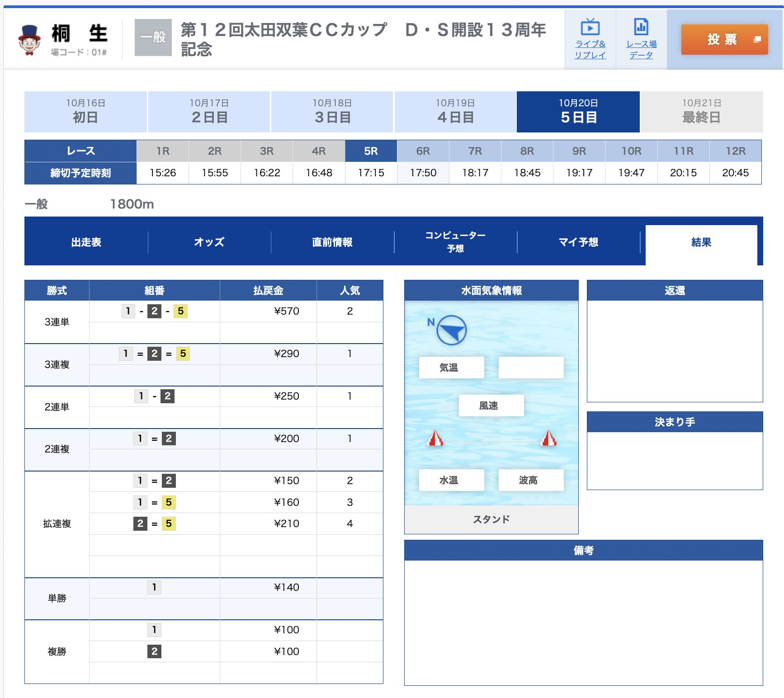Switch to race 6R
784x698 pixels.
coord(423,151)
